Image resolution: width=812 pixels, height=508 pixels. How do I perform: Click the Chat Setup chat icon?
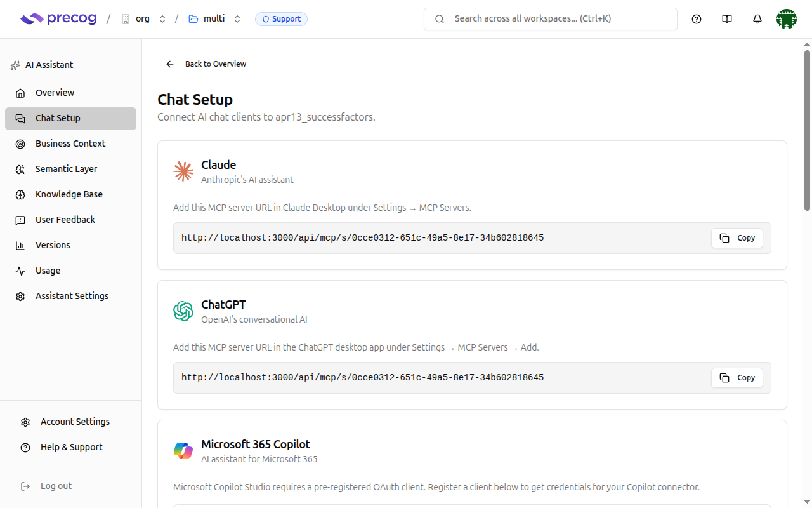(x=20, y=119)
